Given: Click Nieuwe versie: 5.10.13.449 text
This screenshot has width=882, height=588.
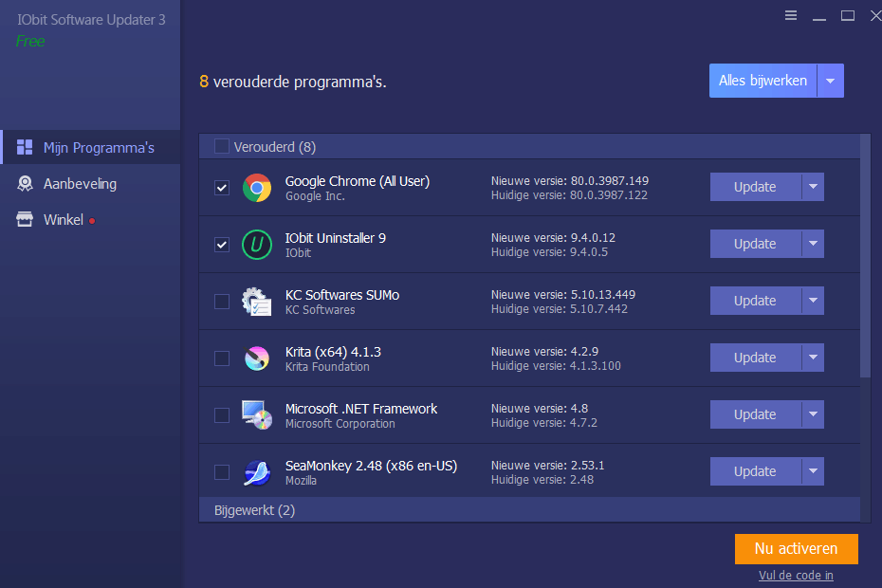Looking at the screenshot, I should (563, 294).
